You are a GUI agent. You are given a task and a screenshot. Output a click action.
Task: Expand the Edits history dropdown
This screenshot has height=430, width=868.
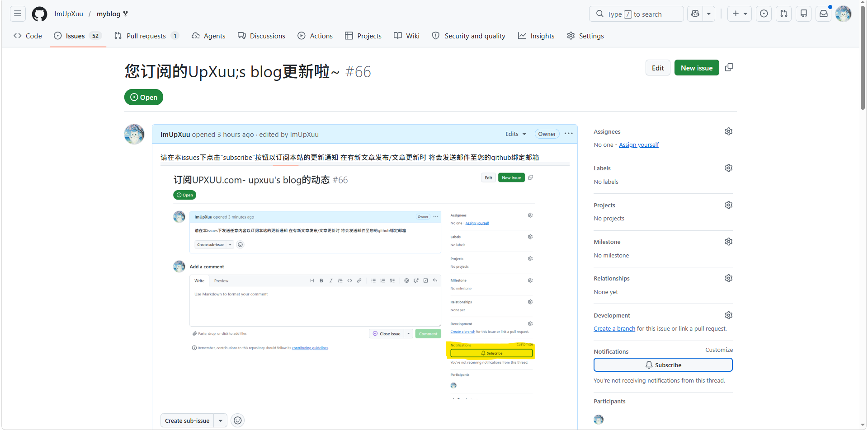[515, 134]
